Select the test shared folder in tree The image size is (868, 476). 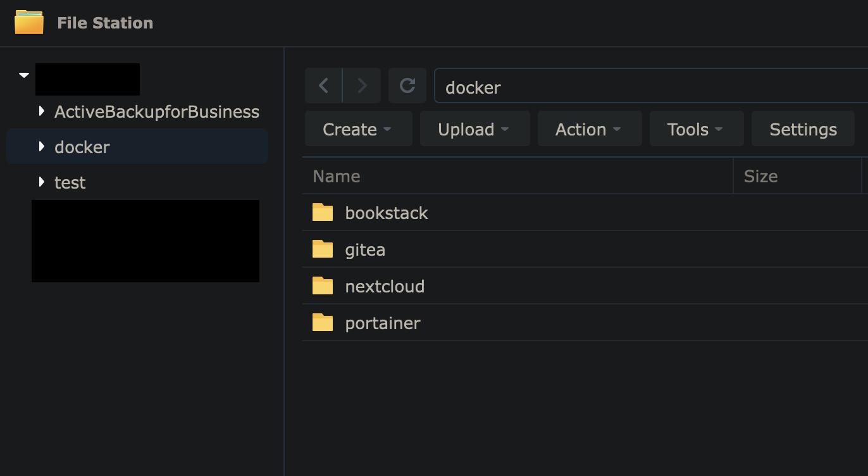pos(70,182)
